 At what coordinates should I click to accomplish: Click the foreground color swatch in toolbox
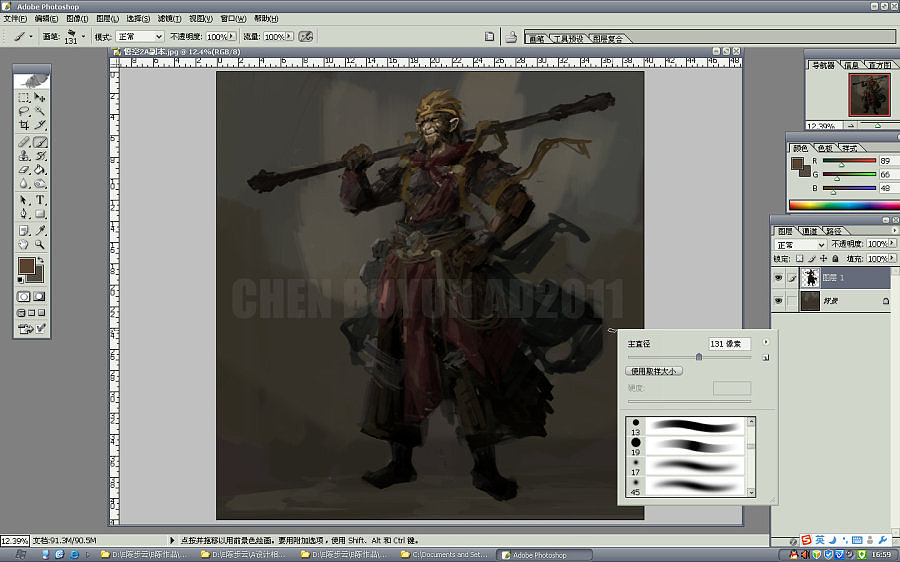27,267
